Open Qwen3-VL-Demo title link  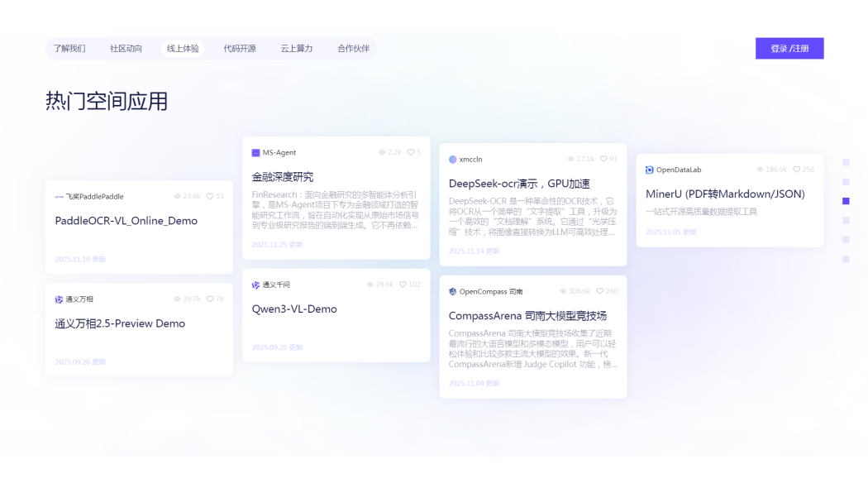pos(294,309)
